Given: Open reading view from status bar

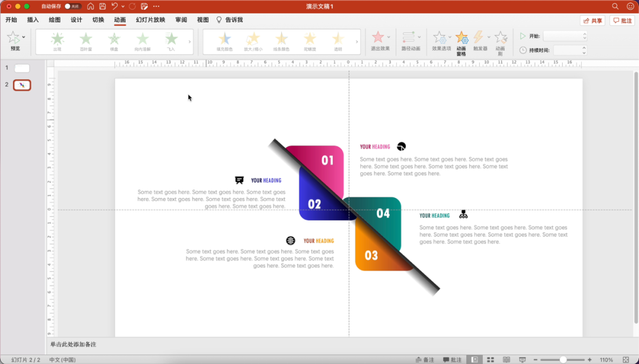Looking at the screenshot, I should click(x=506, y=359).
